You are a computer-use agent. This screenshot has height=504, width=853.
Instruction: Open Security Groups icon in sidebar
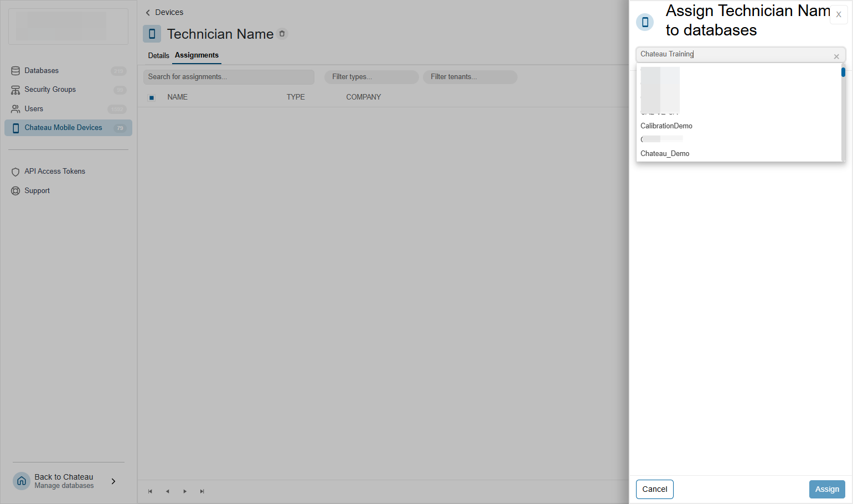pos(15,90)
